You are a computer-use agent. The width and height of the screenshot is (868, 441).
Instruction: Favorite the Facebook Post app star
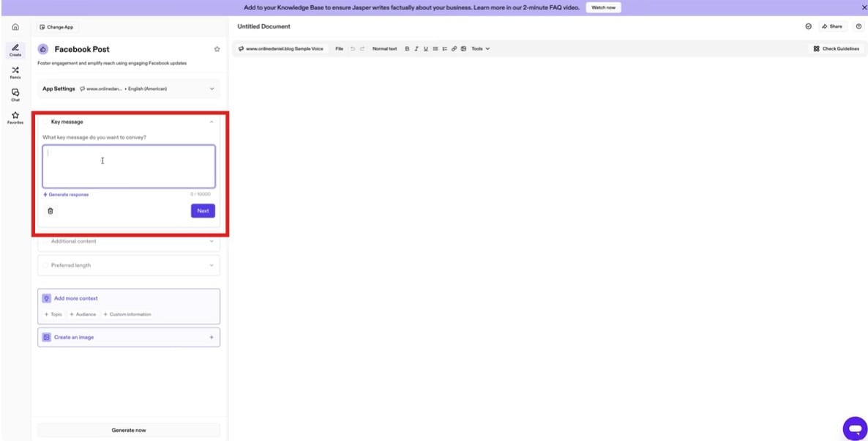click(217, 49)
